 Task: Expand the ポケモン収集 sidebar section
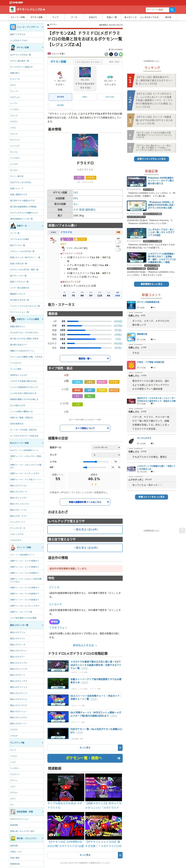click(26, 47)
